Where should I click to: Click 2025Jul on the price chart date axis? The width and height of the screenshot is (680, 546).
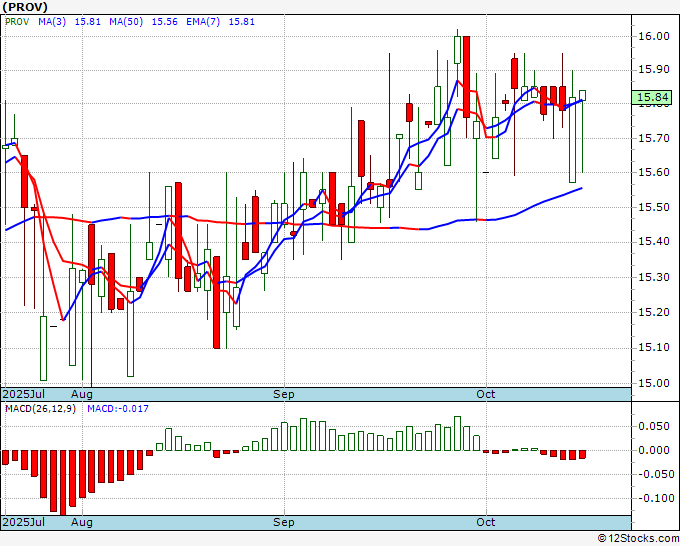point(24,394)
